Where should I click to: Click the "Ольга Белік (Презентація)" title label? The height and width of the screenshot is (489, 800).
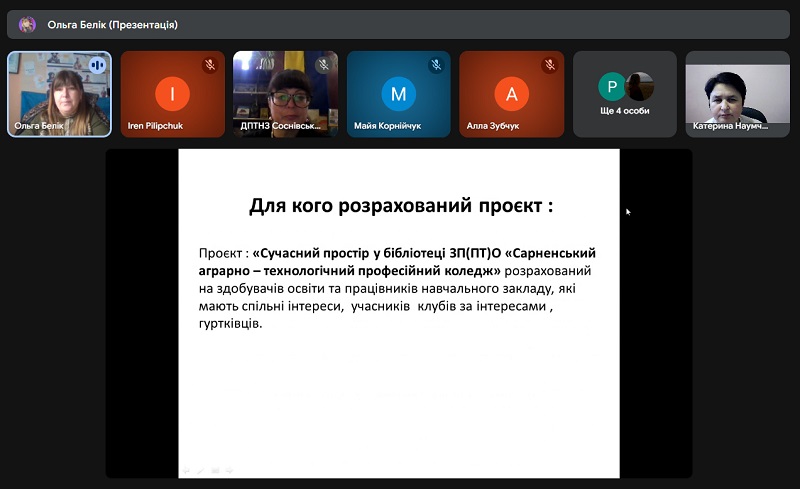point(112,24)
